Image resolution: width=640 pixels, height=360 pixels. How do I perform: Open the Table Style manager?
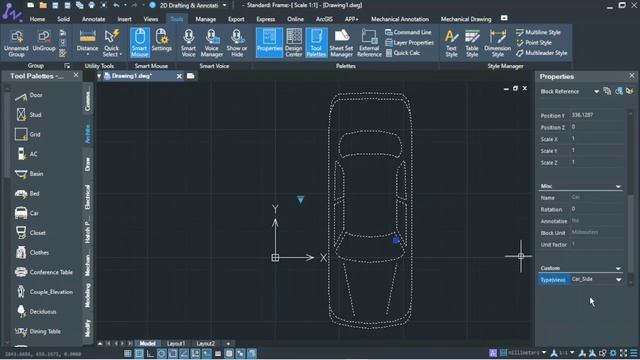472,43
